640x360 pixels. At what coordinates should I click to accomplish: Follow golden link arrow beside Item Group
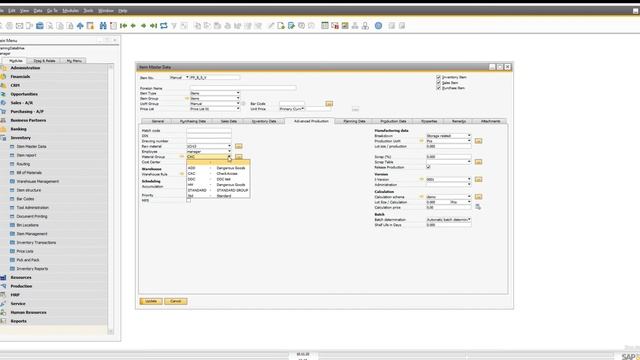click(187, 98)
